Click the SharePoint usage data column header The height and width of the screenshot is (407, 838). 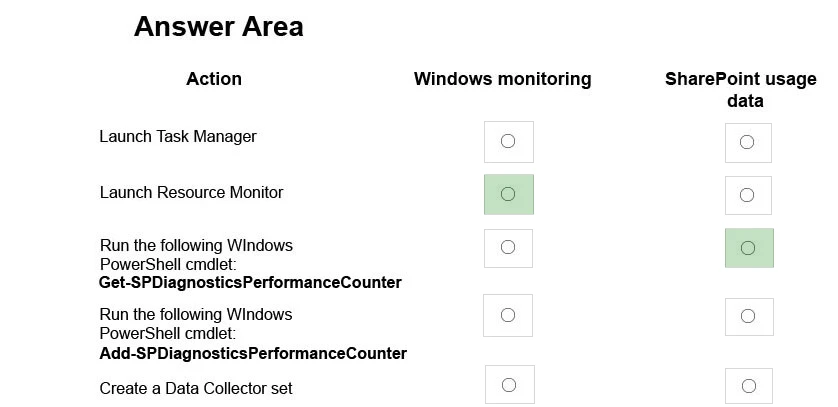(x=741, y=89)
